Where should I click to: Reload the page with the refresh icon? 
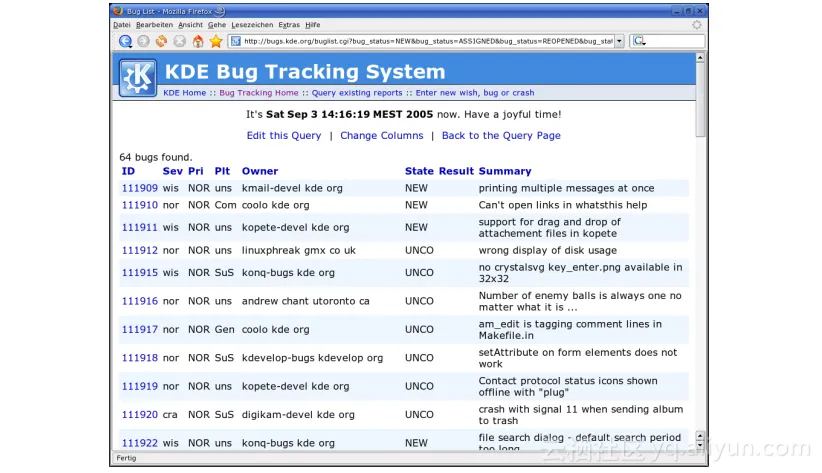tap(161, 41)
